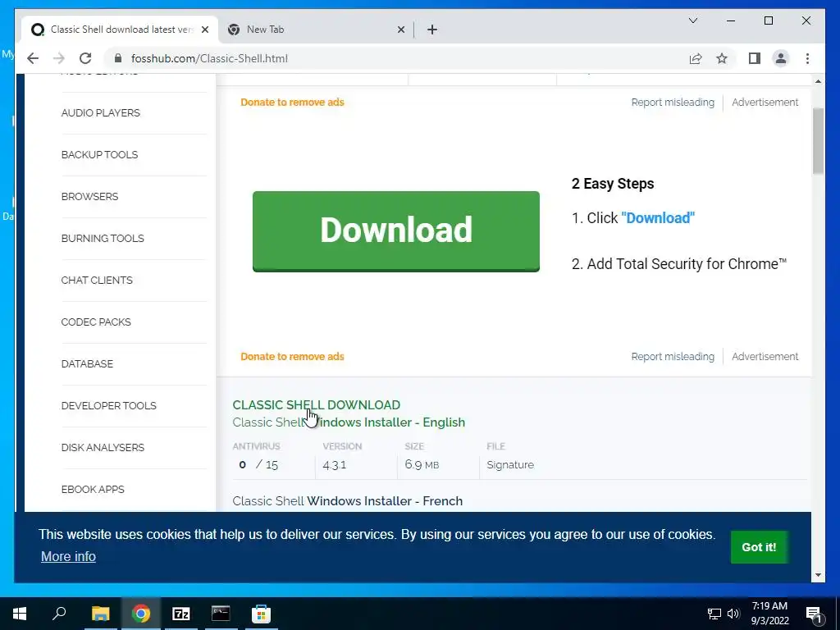Click the browser forward arrow
Screen dimensions: 840x630
(59, 58)
